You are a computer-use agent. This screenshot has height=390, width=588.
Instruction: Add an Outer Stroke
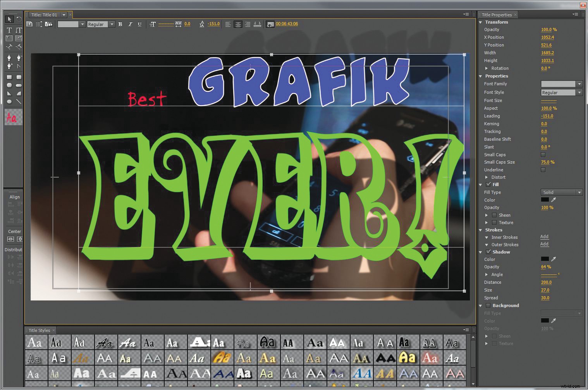tap(544, 244)
